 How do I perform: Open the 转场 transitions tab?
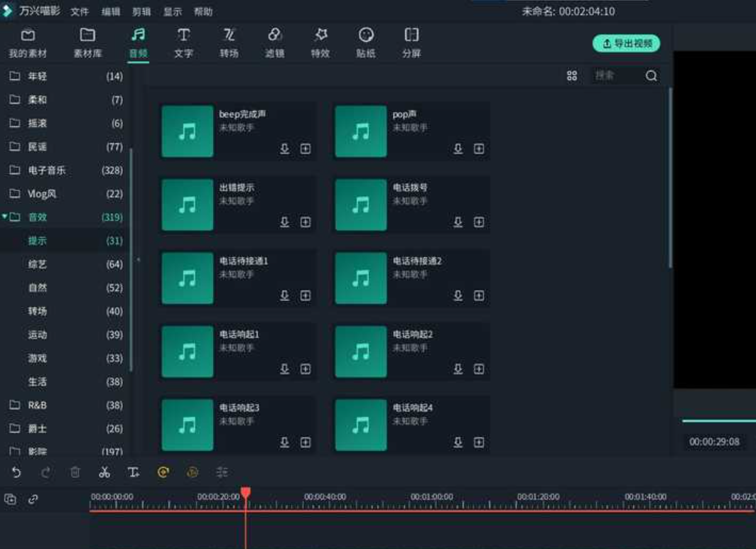pos(229,43)
